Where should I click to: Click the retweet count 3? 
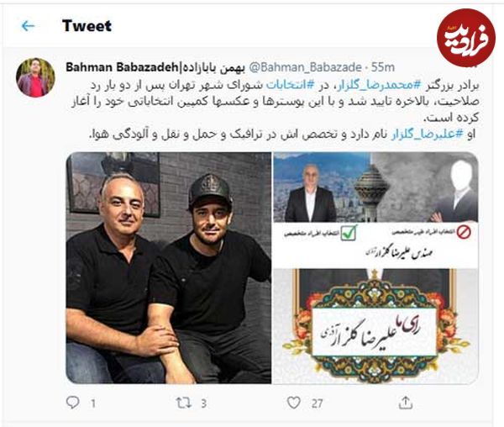click(x=203, y=403)
